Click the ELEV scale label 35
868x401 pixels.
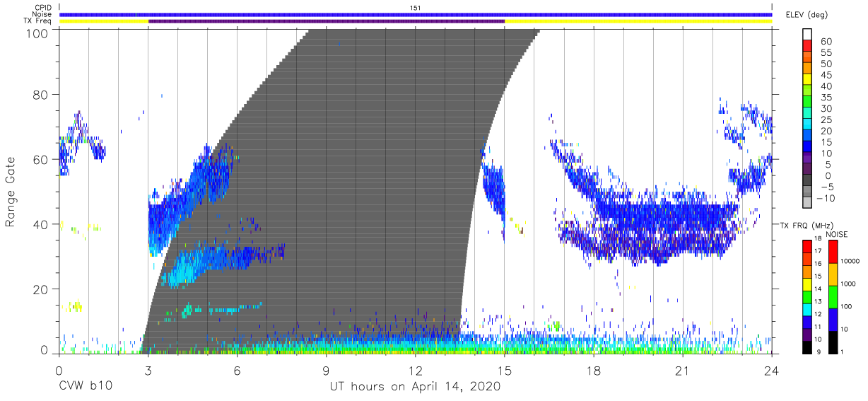coord(826,98)
